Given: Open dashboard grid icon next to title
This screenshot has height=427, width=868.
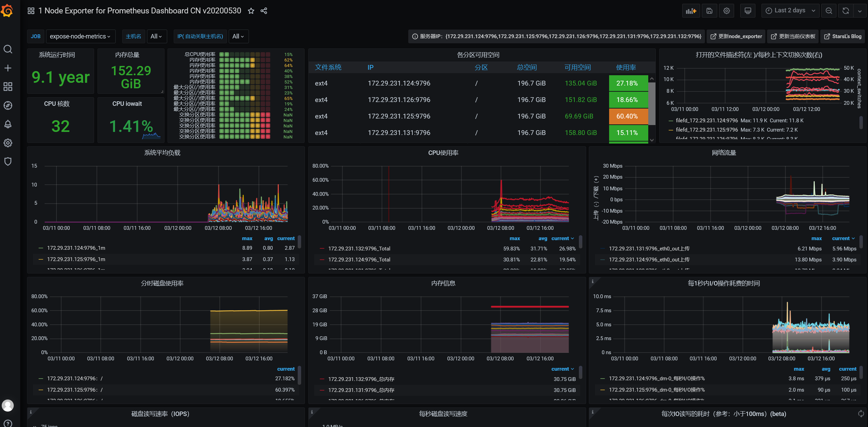Looking at the screenshot, I should (31, 11).
